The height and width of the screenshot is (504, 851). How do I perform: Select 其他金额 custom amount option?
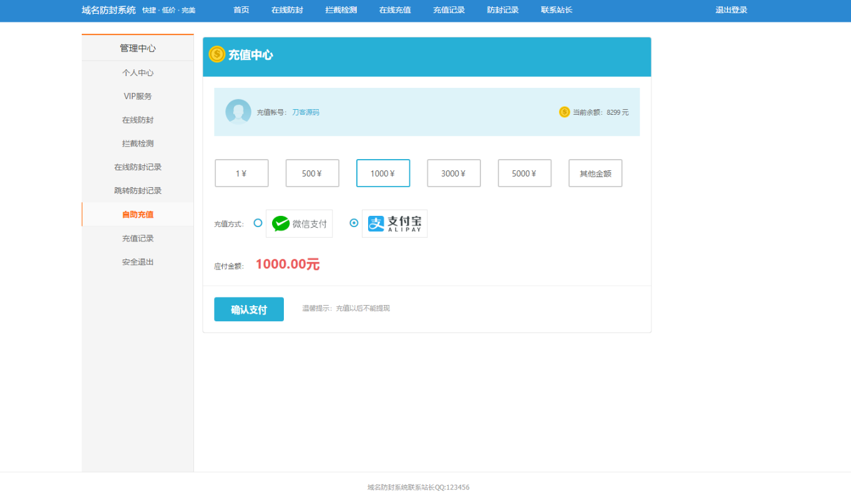(x=595, y=173)
